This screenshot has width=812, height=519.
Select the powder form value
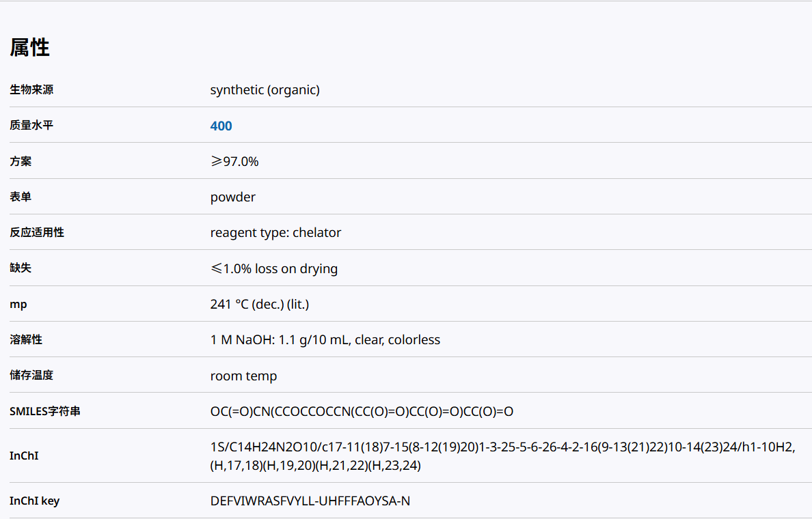232,197
